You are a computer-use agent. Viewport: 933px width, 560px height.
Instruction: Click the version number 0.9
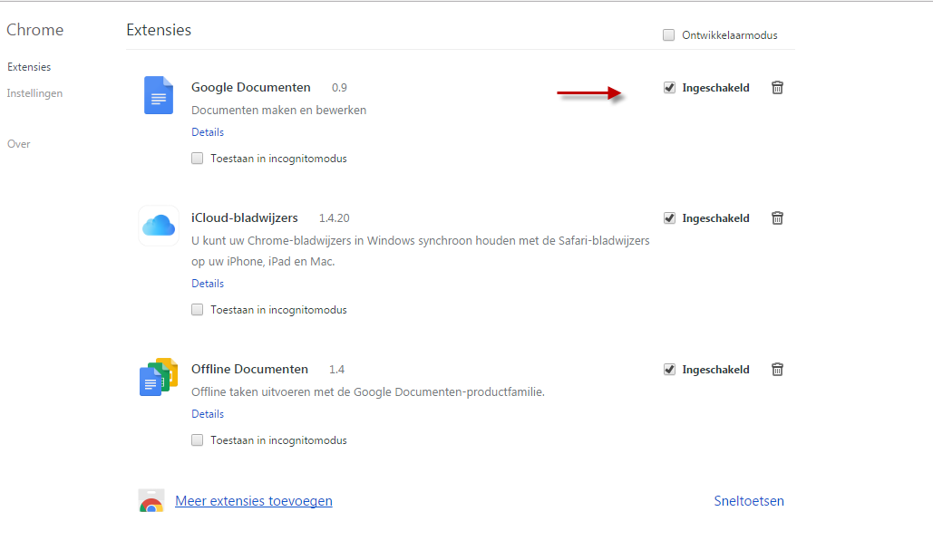(339, 88)
